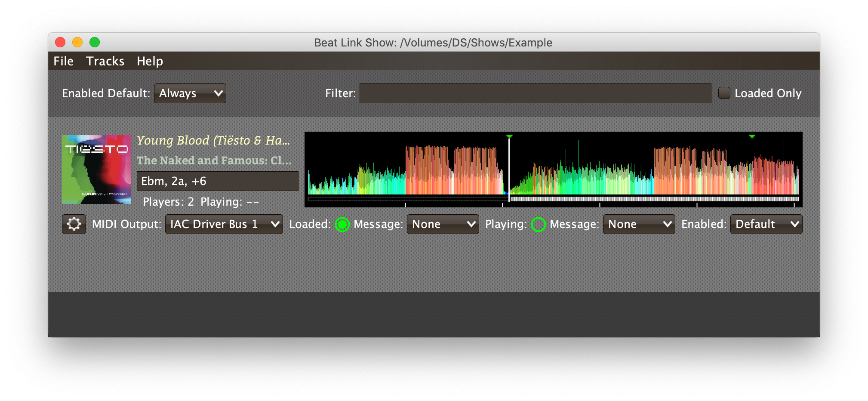Maximize the window with green button
The image size is (868, 401).
95,42
